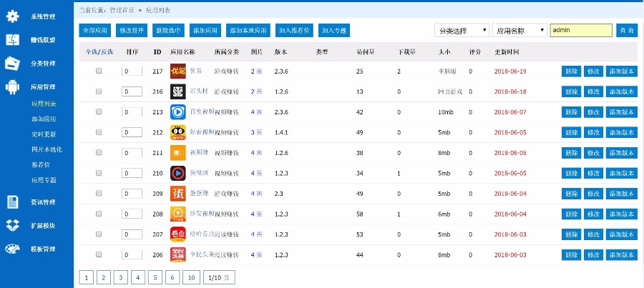Click the 加入推荐位 button
Image resolution: width=644 pixels, height=288 pixels.
[x=295, y=30]
